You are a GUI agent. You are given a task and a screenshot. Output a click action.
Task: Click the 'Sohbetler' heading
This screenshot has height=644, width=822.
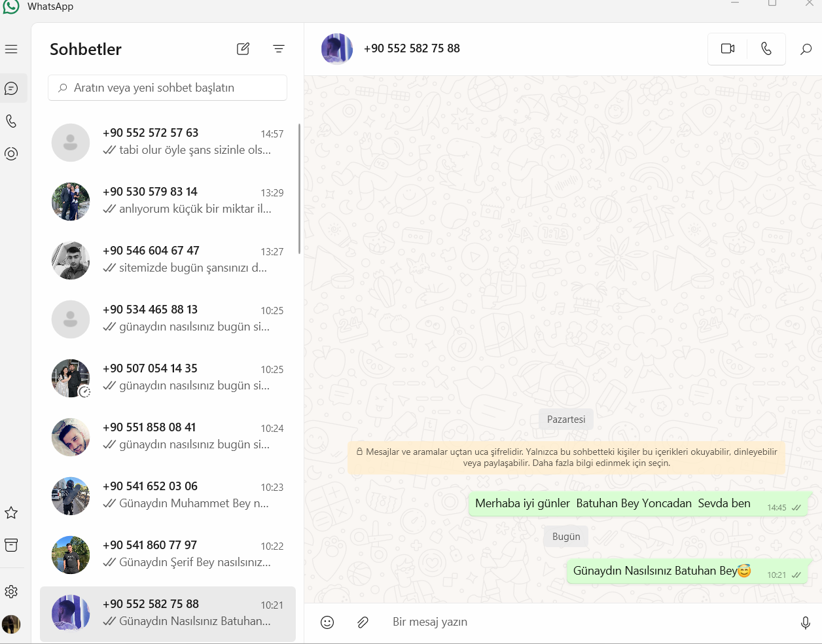click(86, 49)
